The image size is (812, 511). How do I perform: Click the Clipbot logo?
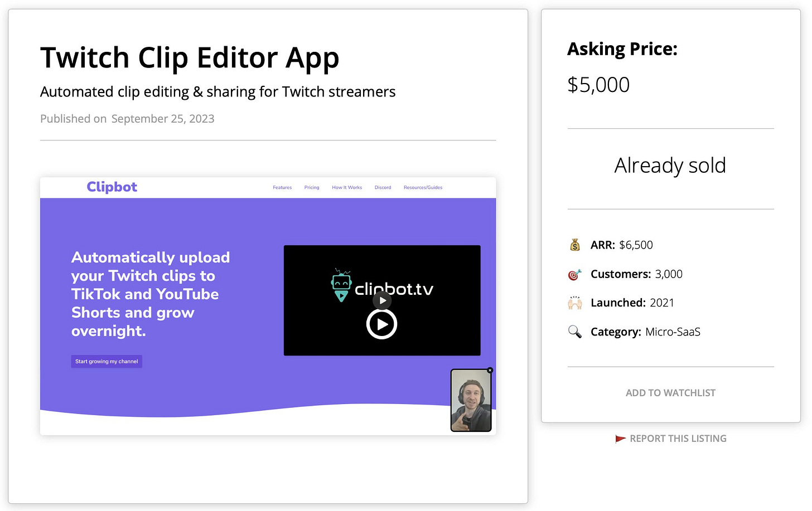[x=112, y=187]
